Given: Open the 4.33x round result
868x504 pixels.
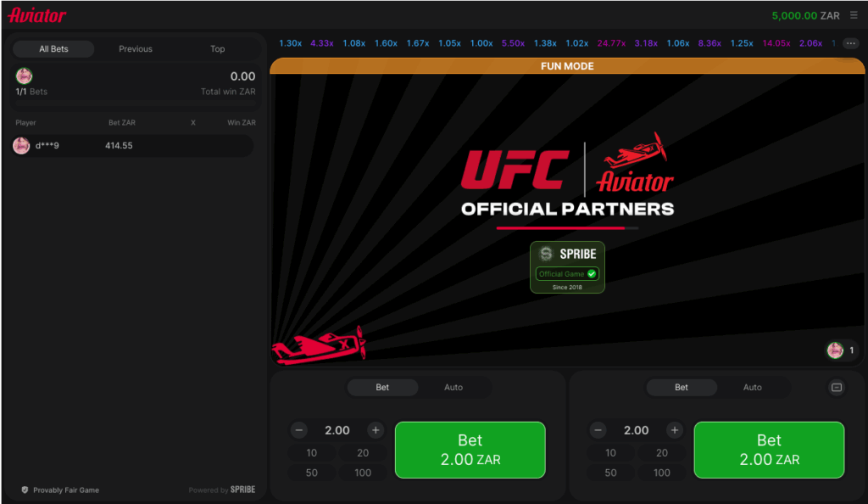Looking at the screenshot, I should (321, 43).
